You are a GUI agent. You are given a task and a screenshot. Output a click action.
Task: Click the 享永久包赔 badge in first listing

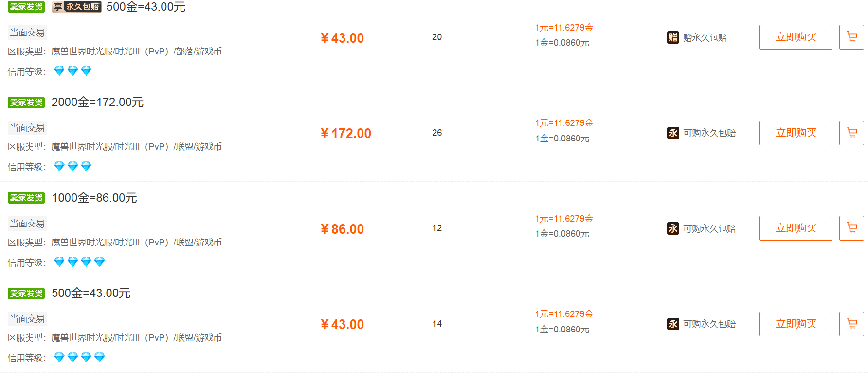[x=76, y=7]
